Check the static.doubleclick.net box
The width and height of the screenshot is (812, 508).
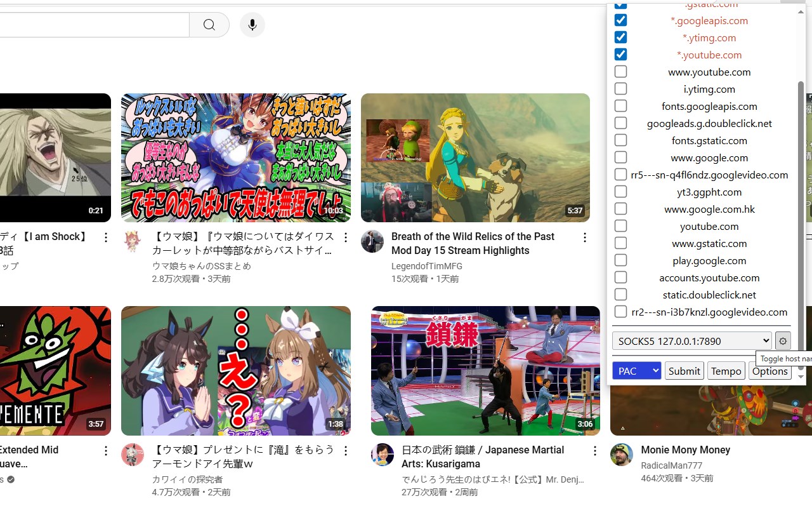620,295
